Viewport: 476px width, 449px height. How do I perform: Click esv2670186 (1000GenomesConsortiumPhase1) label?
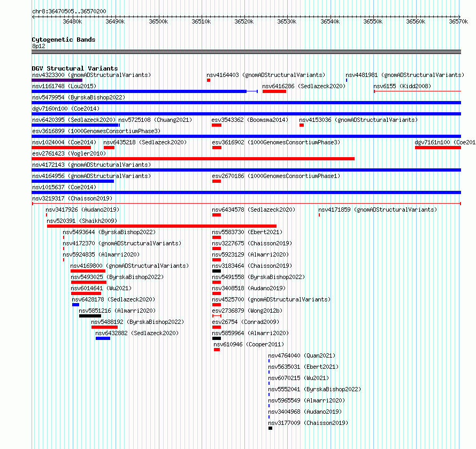tap(276, 176)
